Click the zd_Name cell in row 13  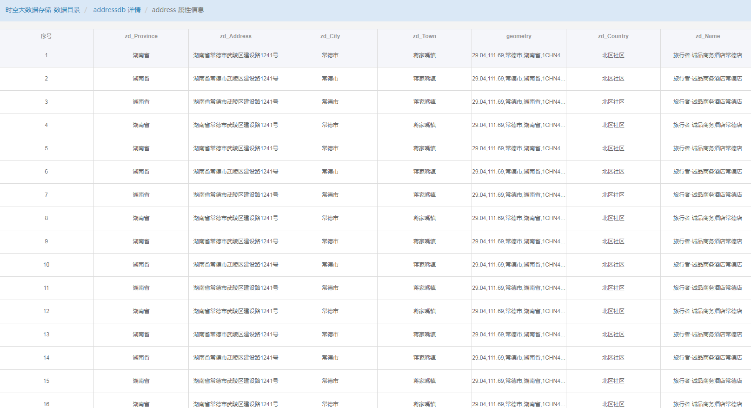[707, 334]
